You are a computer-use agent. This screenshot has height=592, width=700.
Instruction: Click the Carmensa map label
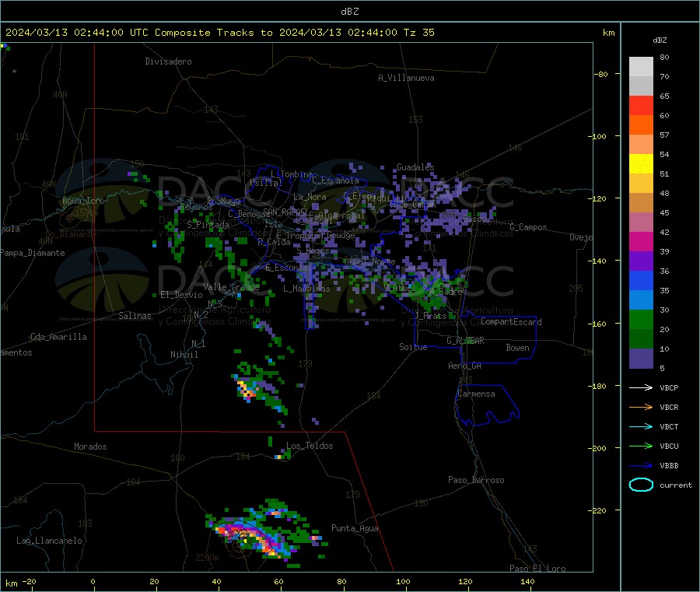click(476, 394)
